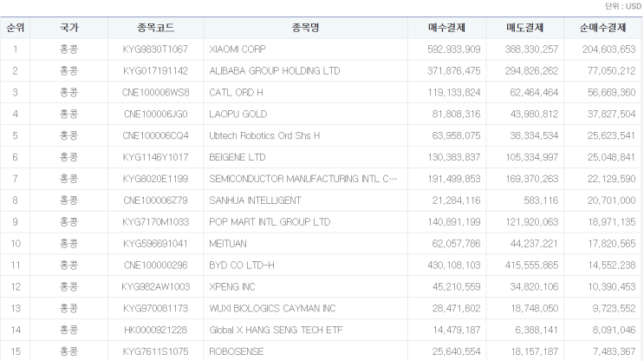Click stock code KYG1146Y1017
This screenshot has width=644, height=361.
click(x=155, y=157)
